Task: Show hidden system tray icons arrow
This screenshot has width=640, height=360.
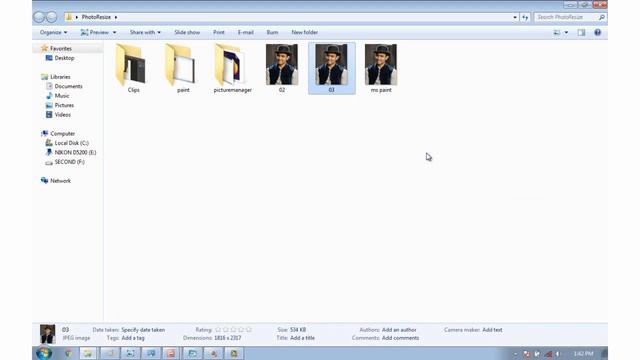Action: (x=515, y=354)
